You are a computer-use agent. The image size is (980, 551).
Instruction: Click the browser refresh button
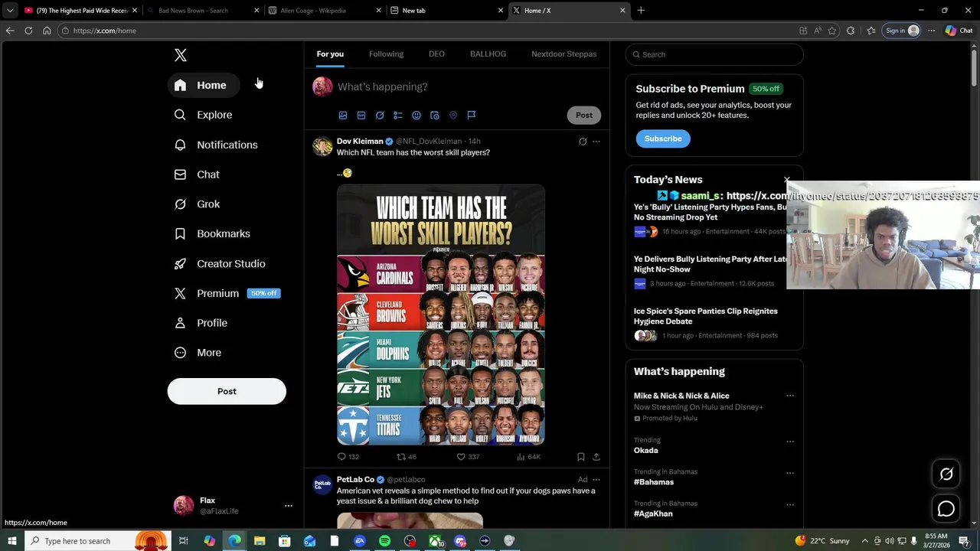(28, 31)
